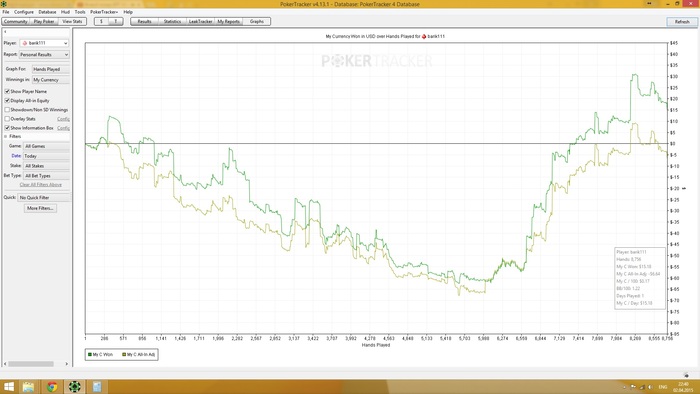700x394 pixels.
Task: Open the system clock in the tray
Action: (683, 387)
